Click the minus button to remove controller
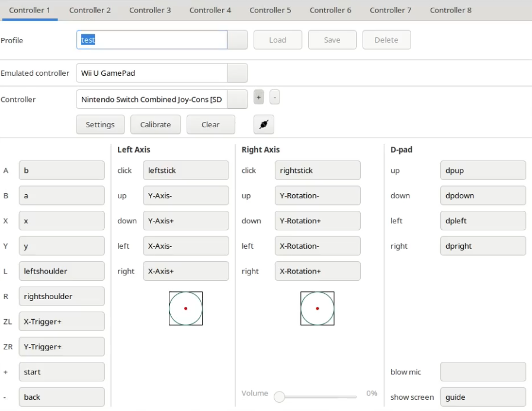 pos(274,97)
